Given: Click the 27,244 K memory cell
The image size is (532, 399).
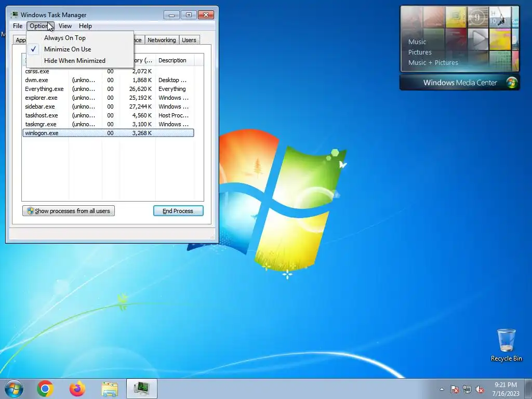Looking at the screenshot, I should (140, 107).
